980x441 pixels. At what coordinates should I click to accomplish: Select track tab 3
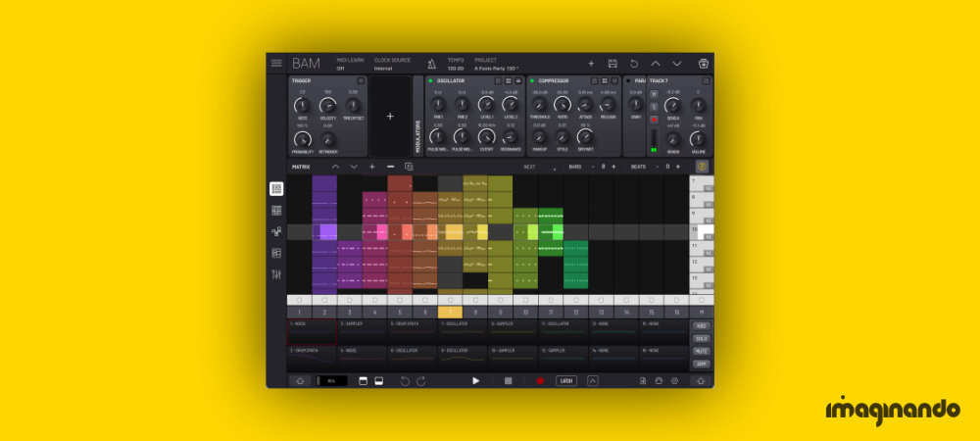350,313
